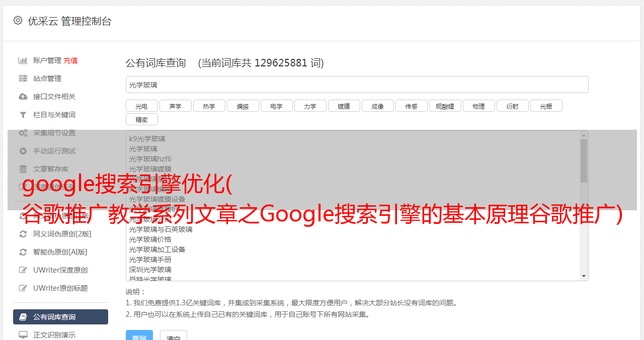
Task: Select the result row 光学玻璃加工设备
Action: tap(157, 249)
